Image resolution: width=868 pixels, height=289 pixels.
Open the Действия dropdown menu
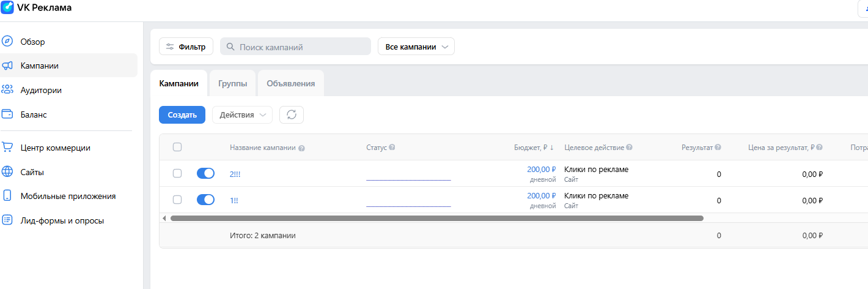pyautogui.click(x=242, y=114)
